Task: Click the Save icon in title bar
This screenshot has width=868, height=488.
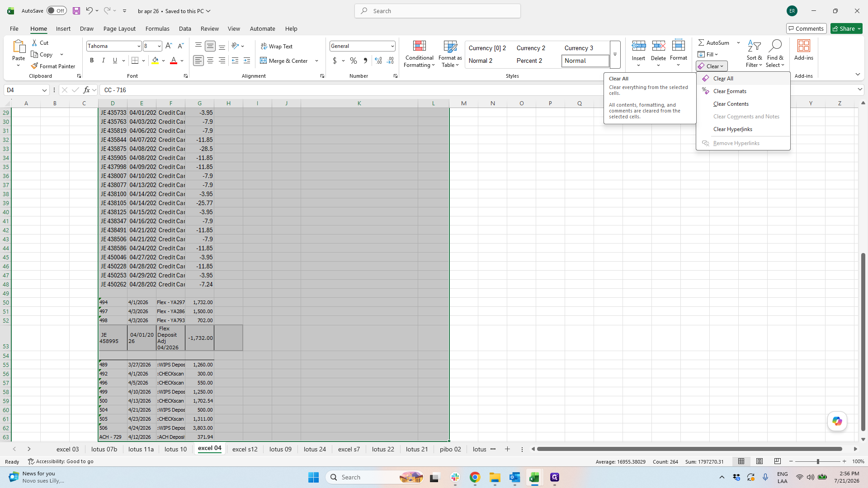Action: point(76,11)
